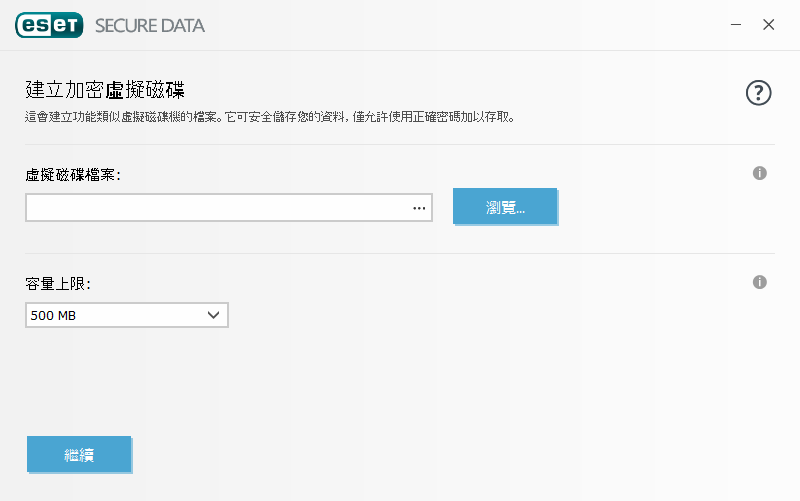This screenshot has width=800, height=501.
Task: Click the ellipsis icon inside file field
Action: [x=419, y=208]
